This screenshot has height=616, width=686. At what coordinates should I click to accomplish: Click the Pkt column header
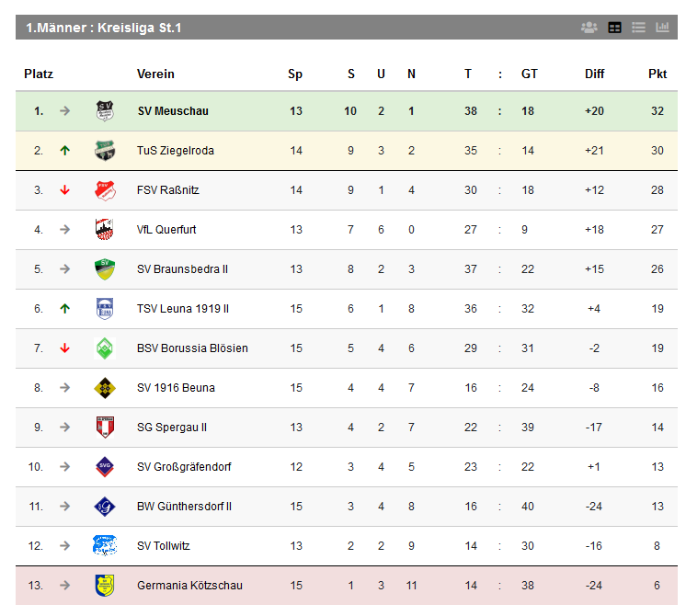[657, 74]
